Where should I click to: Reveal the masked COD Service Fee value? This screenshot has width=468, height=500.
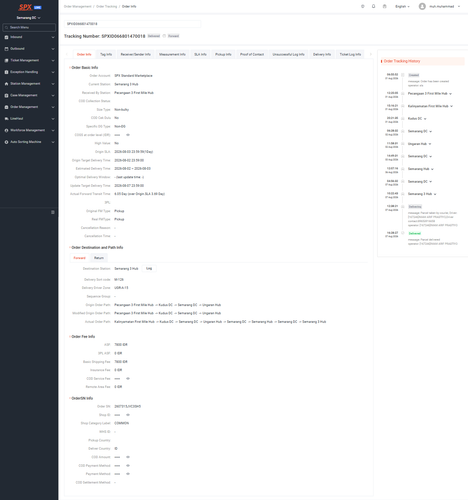[128, 379]
